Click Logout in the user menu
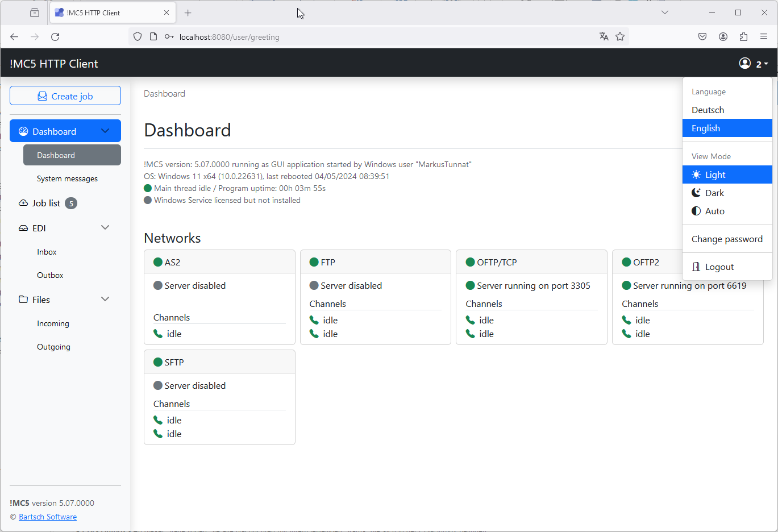The image size is (778, 532). pyautogui.click(x=727, y=267)
